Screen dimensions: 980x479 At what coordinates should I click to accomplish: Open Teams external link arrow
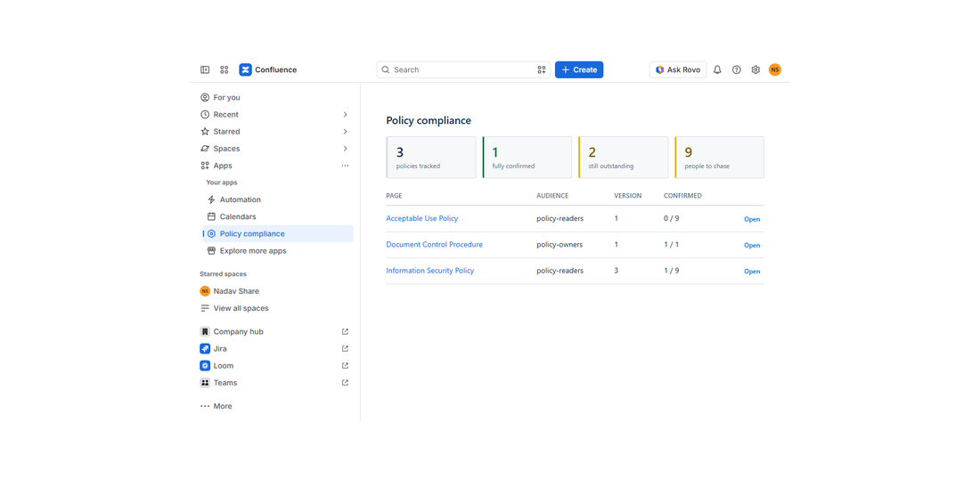pyautogui.click(x=345, y=383)
